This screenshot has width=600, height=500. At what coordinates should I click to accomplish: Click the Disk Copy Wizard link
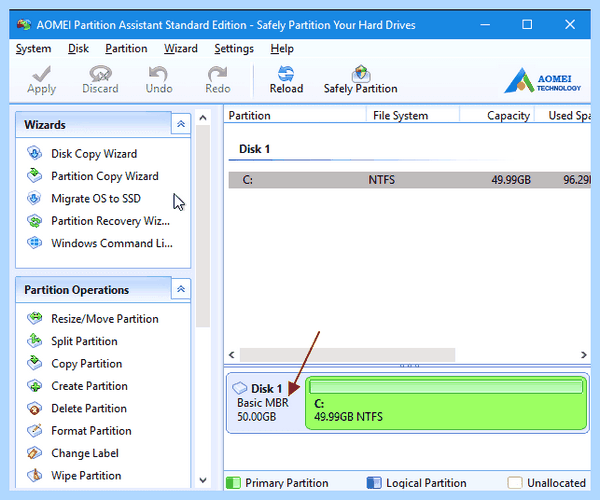coord(94,153)
